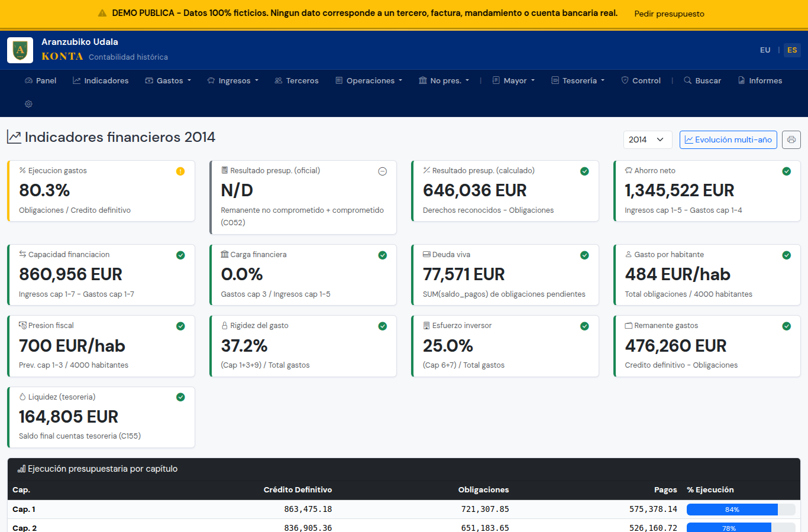The height and width of the screenshot is (532, 808).
Task: Click the Liquidez 164,805 EUR card
Action: 101,417
